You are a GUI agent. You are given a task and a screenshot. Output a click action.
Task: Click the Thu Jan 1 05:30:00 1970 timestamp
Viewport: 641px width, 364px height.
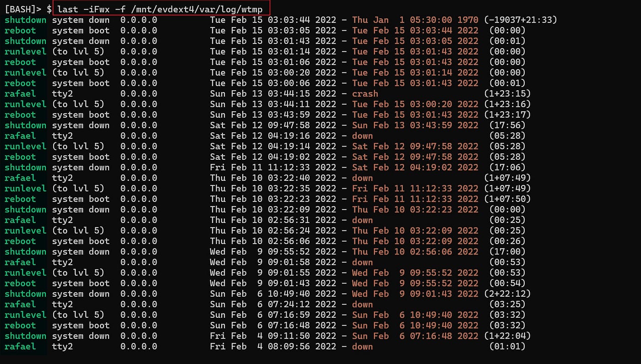[415, 20]
